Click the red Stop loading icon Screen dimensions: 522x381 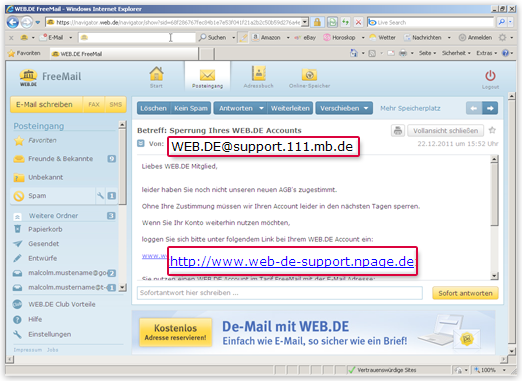(x=358, y=22)
